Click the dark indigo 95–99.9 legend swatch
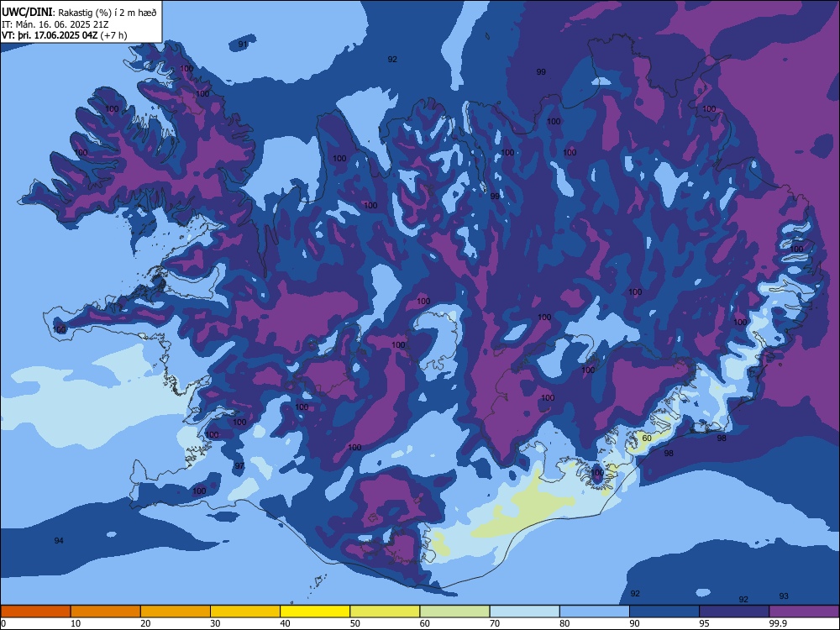840x630 pixels. click(734, 612)
